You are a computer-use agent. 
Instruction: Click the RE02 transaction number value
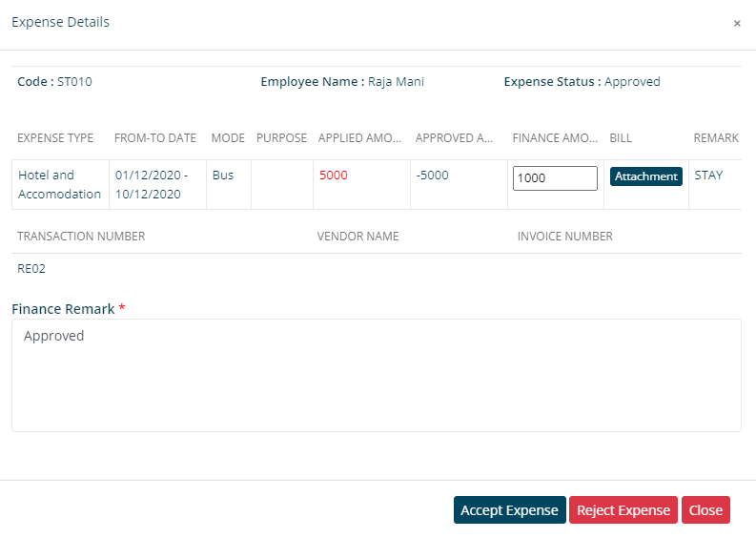pyautogui.click(x=31, y=269)
